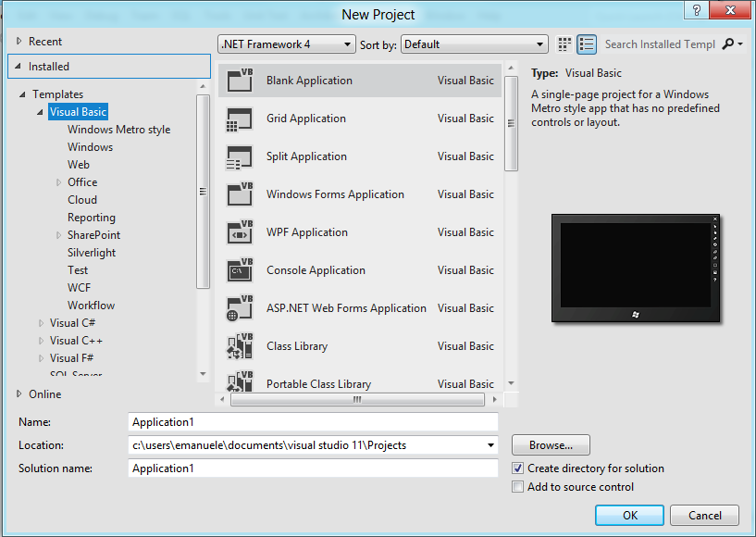Click the Name input field
The width and height of the screenshot is (756, 537).
(313, 421)
